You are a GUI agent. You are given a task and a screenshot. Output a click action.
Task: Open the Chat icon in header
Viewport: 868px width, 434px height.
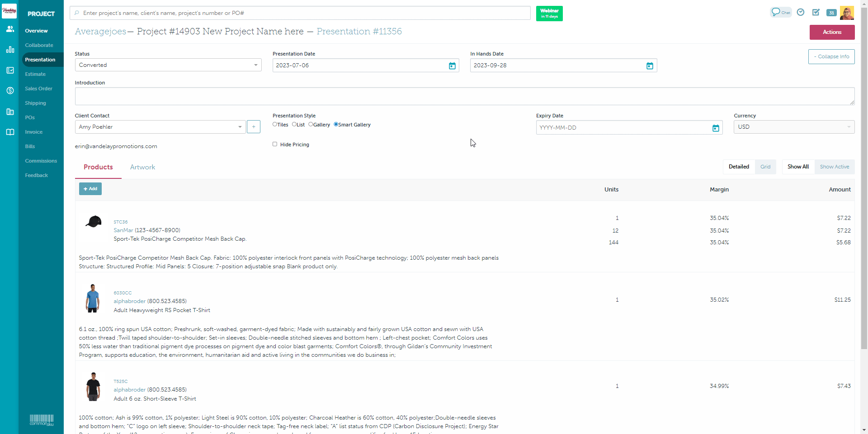pyautogui.click(x=780, y=12)
